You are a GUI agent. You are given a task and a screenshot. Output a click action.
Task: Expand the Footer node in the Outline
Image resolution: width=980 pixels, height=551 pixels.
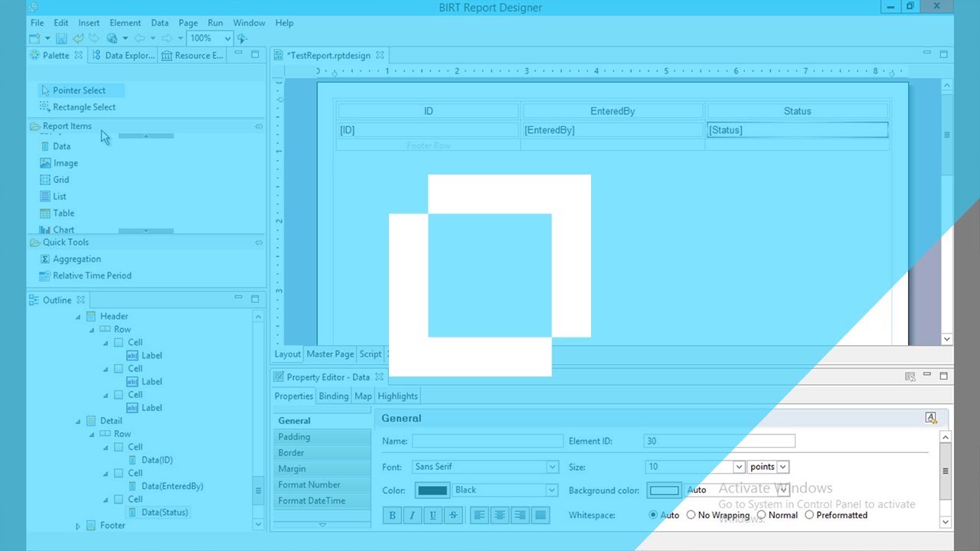tap(78, 526)
